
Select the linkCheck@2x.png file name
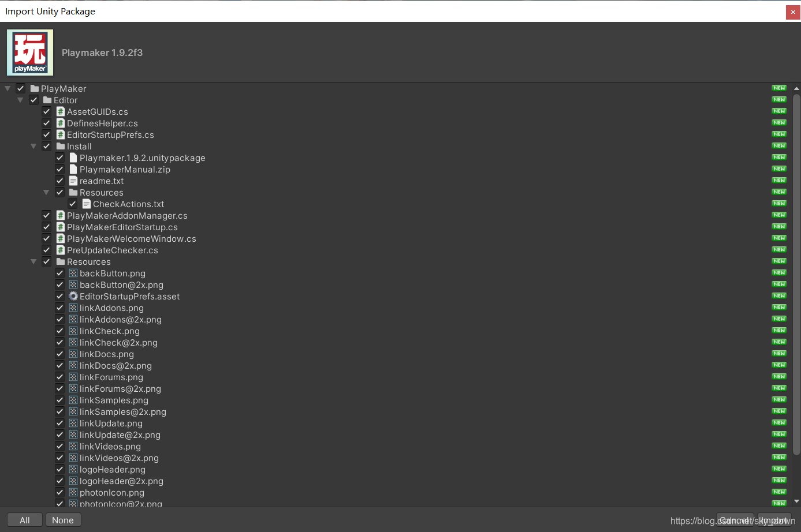point(118,343)
